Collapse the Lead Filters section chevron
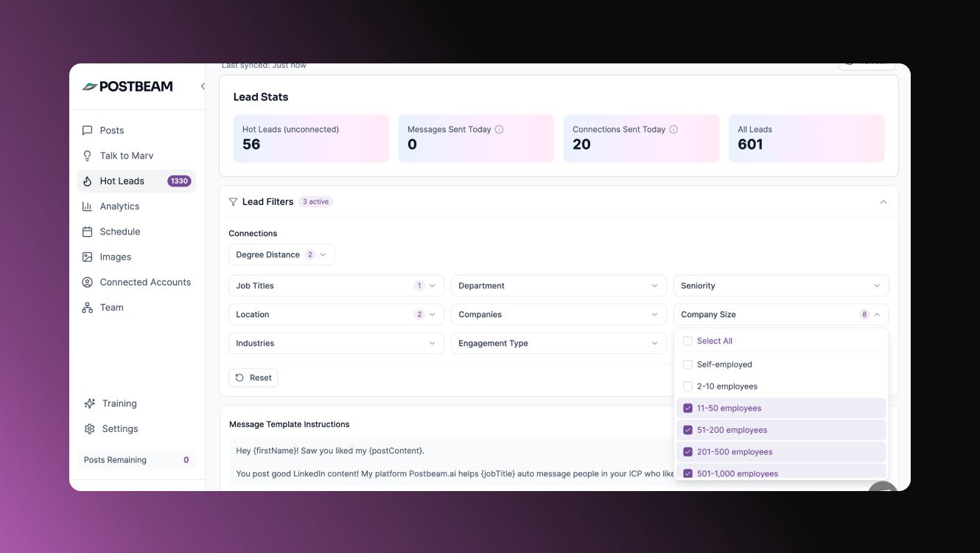This screenshot has width=980, height=553. (x=883, y=202)
